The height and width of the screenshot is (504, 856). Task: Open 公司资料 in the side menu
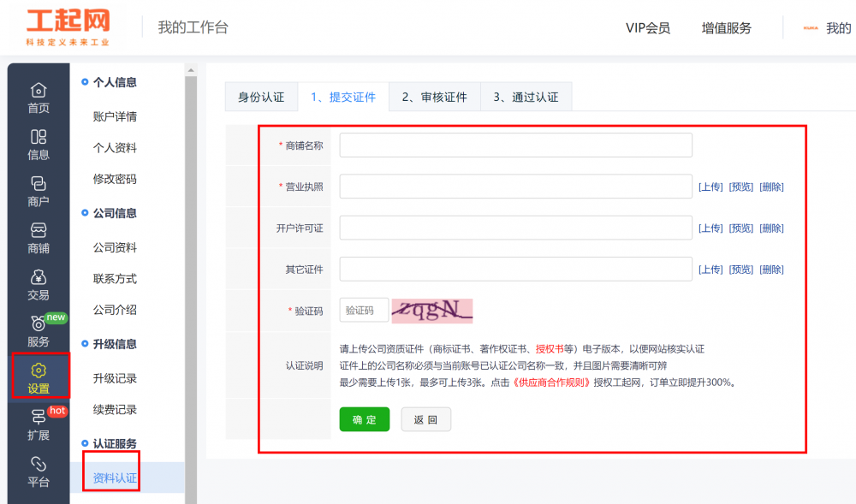[x=115, y=247]
